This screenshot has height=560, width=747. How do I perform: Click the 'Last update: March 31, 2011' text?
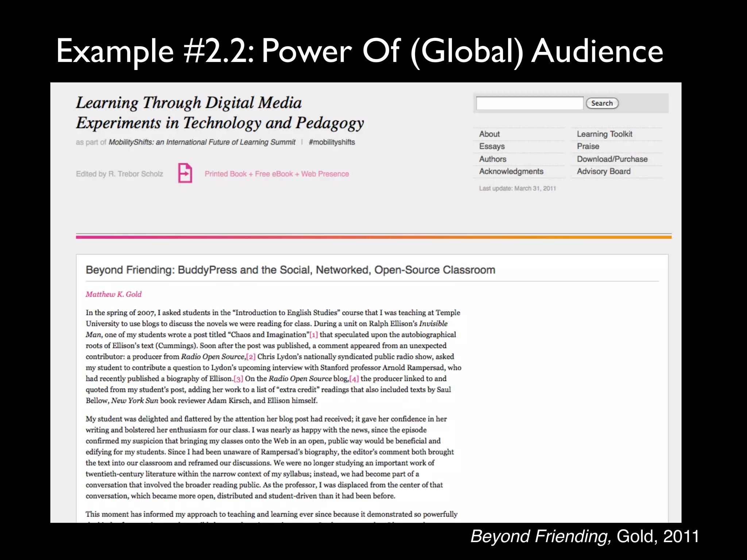517,188
